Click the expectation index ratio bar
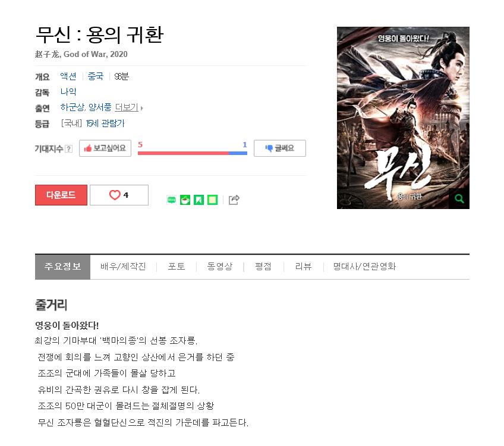This screenshot has width=504, height=446. pyautogui.click(x=192, y=153)
